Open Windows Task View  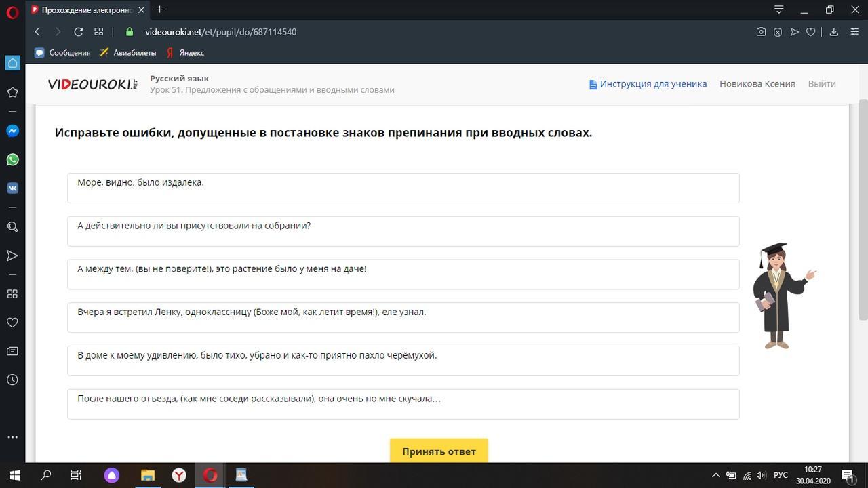(x=77, y=475)
